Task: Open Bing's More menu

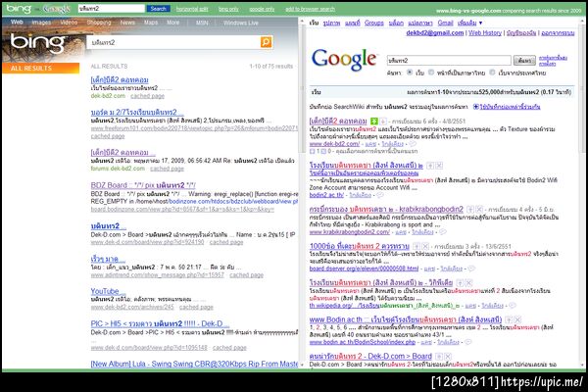Action: click(172, 23)
